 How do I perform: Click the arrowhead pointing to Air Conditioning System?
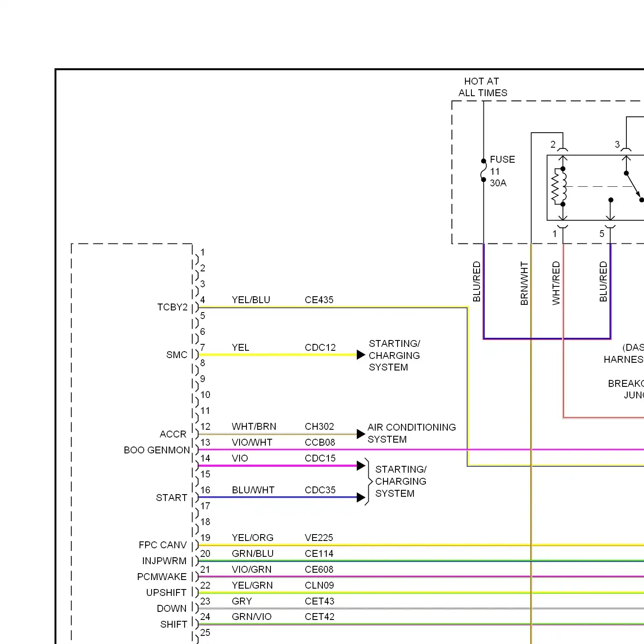pos(361,434)
